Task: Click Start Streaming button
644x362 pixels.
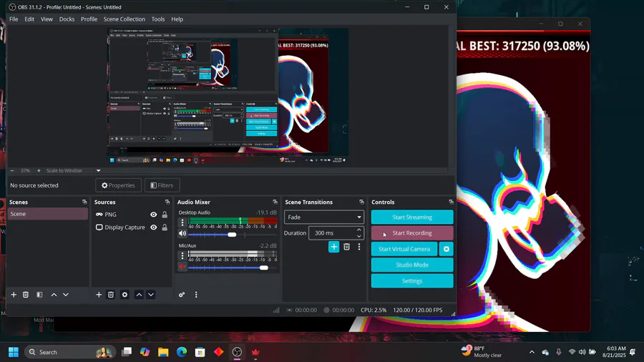Action: (412, 217)
